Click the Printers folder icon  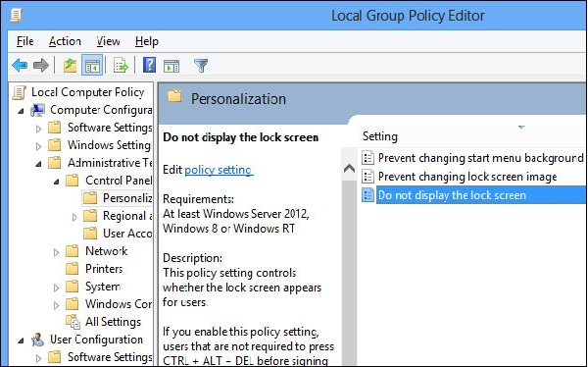point(72,269)
